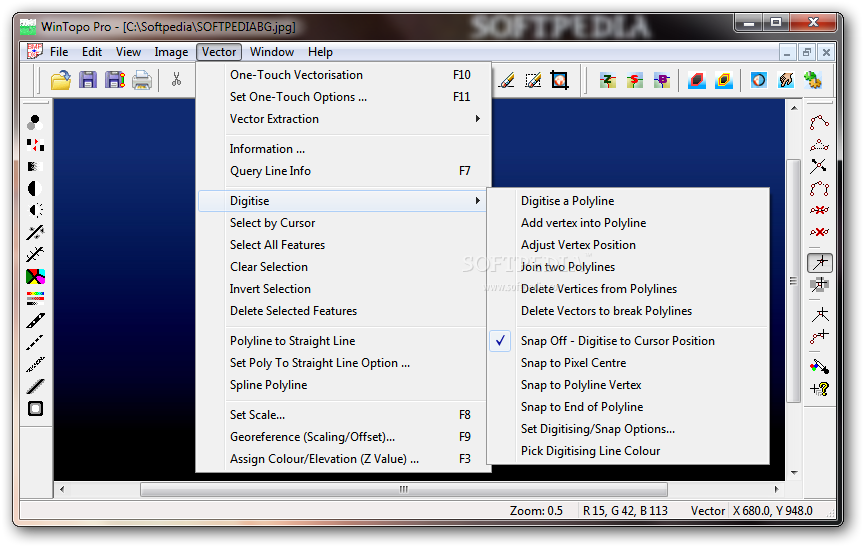Screen dimensions: 864x547
Task: Enable Snap to Polyline Vertex option
Action: tap(628, 385)
